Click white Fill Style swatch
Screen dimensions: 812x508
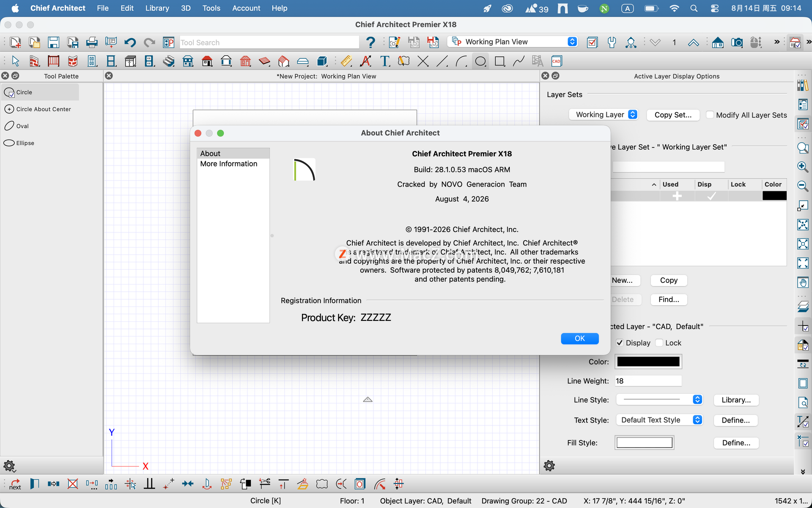[x=644, y=443]
